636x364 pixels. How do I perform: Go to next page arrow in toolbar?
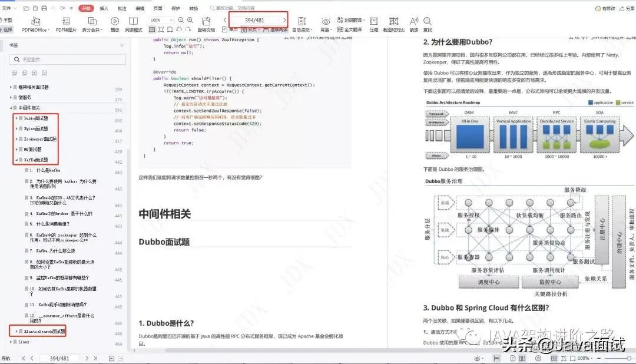pyautogui.click(x=284, y=20)
